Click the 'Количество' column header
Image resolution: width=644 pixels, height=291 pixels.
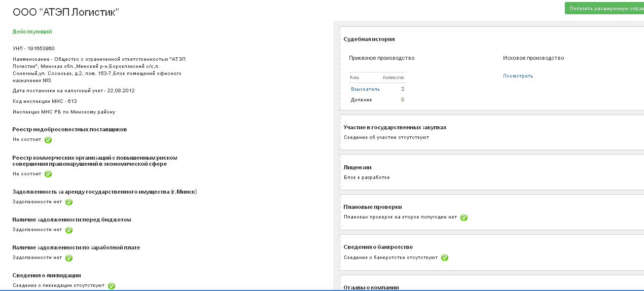click(x=393, y=78)
